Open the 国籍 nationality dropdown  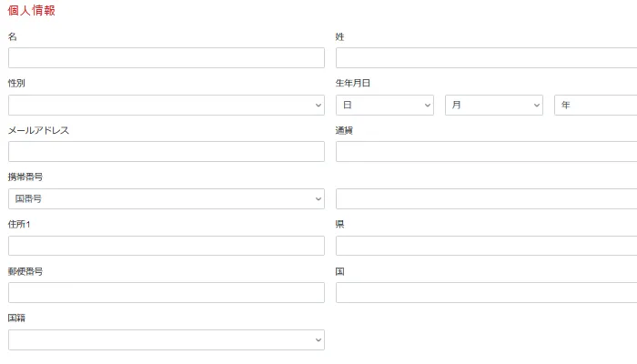(x=166, y=340)
